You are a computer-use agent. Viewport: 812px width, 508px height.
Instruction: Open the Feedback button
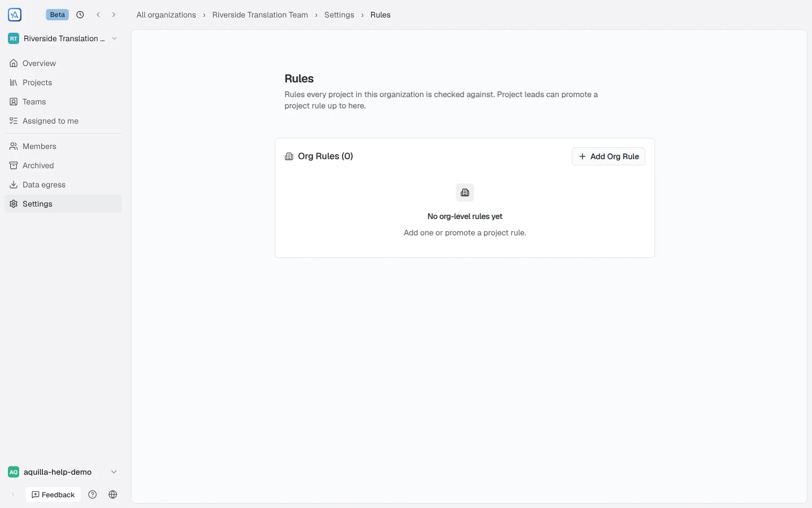pos(54,494)
